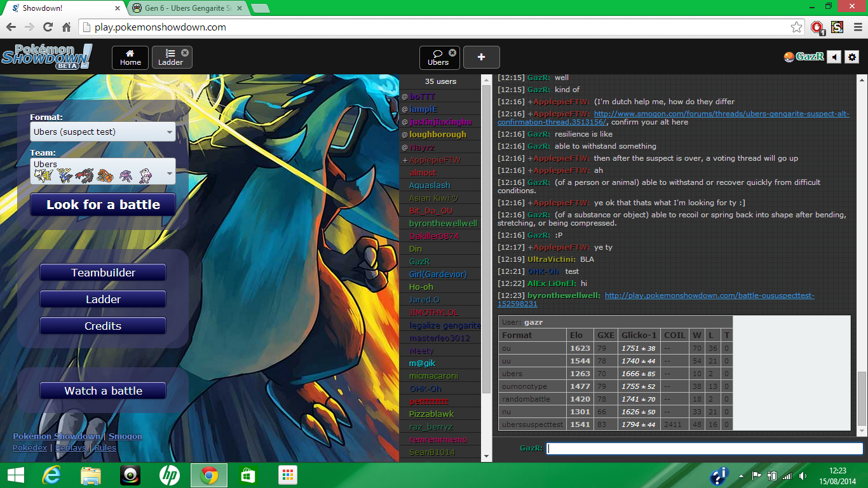This screenshot has width=868, height=488.
Task: Click the chat message input field
Action: [x=705, y=448]
